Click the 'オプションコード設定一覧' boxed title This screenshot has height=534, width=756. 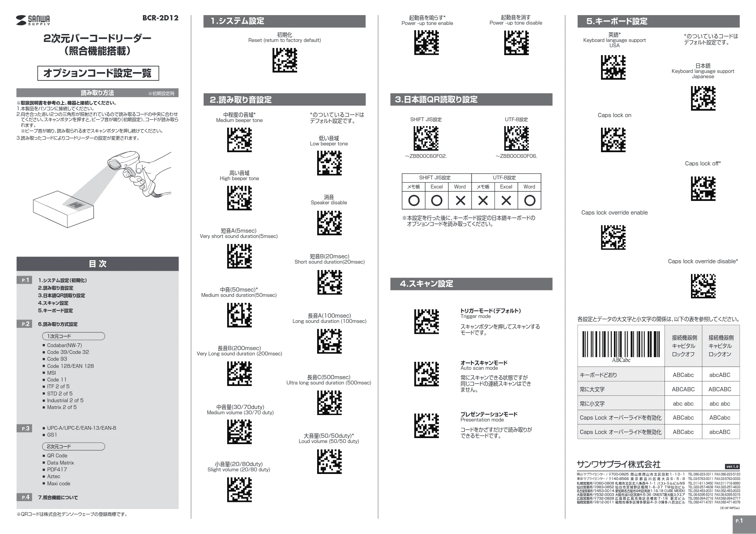click(98, 73)
